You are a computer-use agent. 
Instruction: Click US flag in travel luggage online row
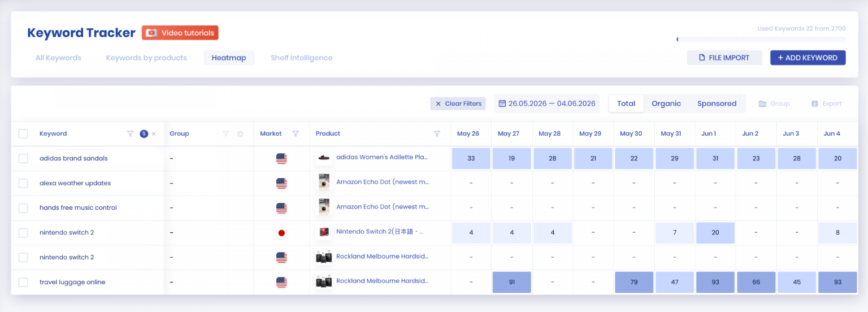pos(281,282)
